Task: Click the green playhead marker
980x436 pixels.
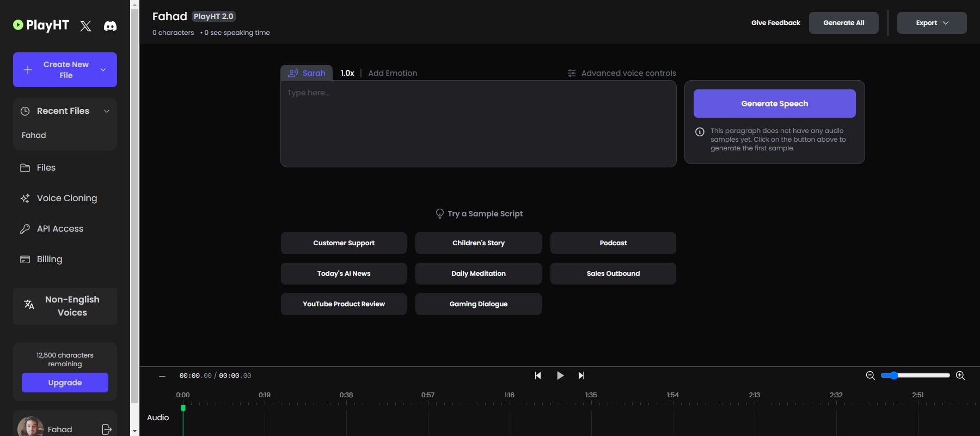Action: tap(183, 408)
